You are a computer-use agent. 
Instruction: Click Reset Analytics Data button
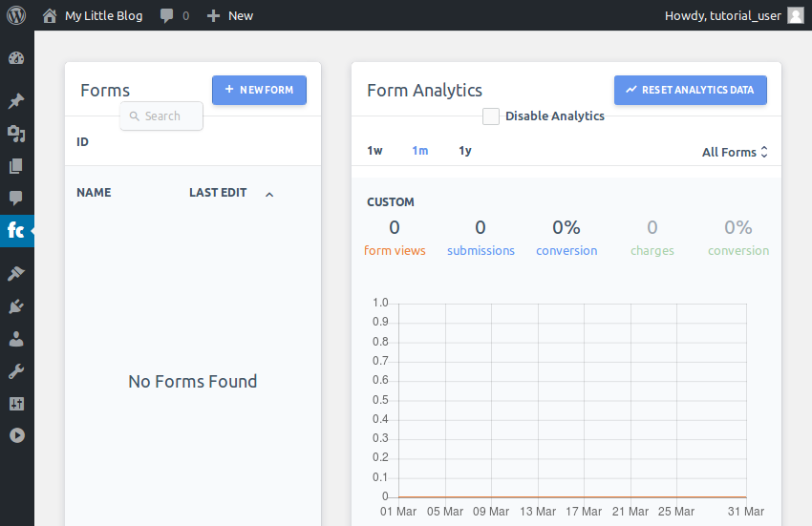click(x=691, y=90)
